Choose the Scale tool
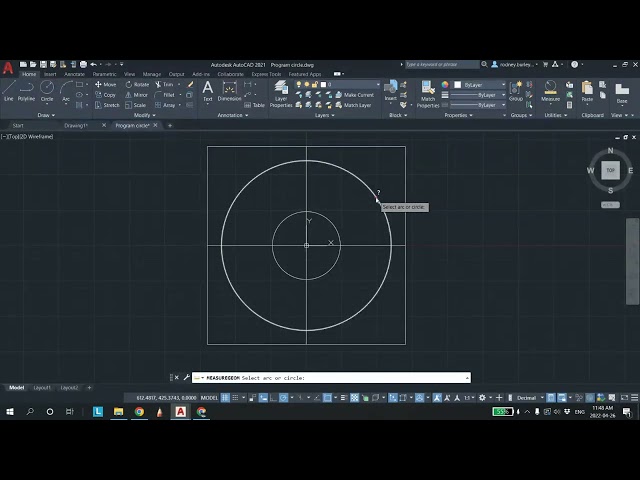 click(136, 105)
